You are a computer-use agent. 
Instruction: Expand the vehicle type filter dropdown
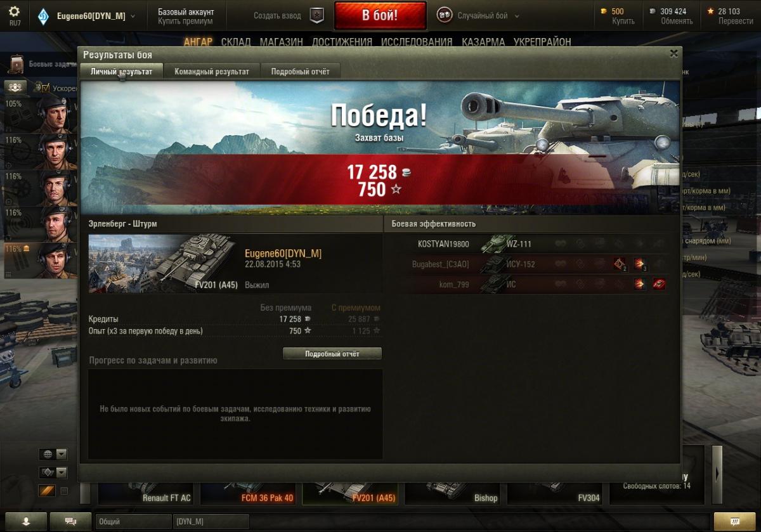53,472
